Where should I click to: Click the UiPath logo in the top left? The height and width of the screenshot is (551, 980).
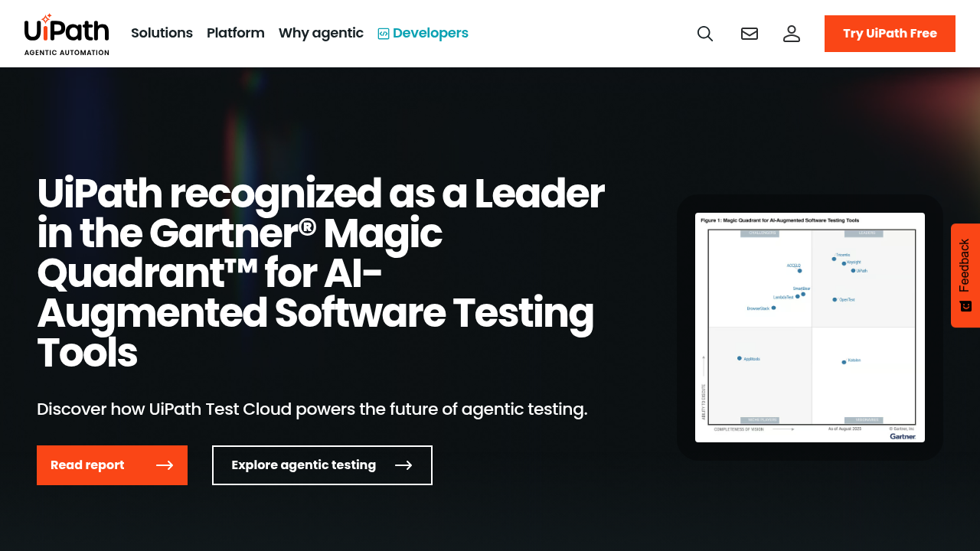67,28
